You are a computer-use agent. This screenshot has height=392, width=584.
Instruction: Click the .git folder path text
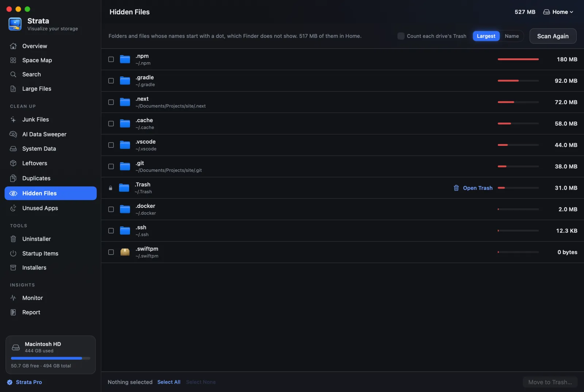(169, 170)
